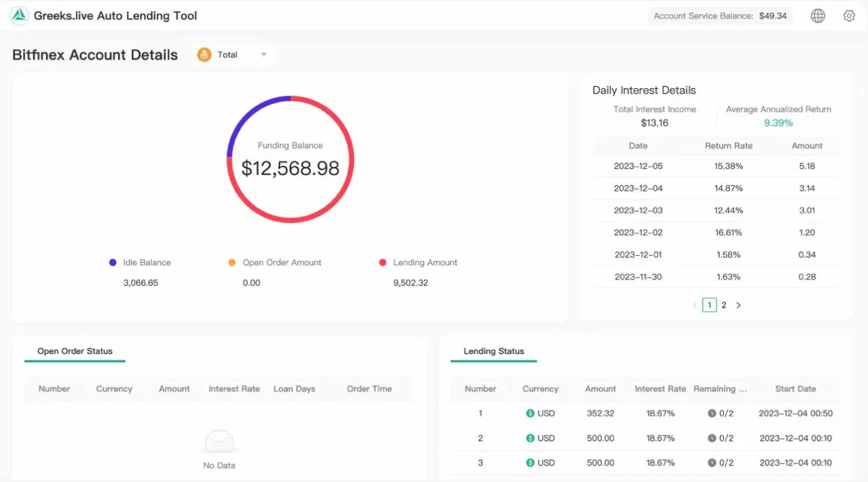This screenshot has width=868, height=482.
Task: Switch to the Open Order Status tab
Action: pyautogui.click(x=74, y=351)
